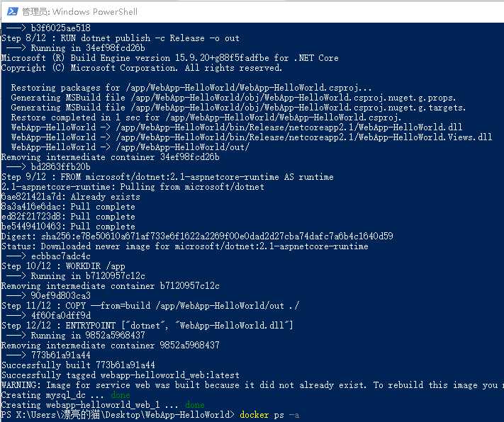The height and width of the screenshot is (422, 504).
Task: Click the 'Status: Downloaded newer image' line
Action: (x=184, y=246)
